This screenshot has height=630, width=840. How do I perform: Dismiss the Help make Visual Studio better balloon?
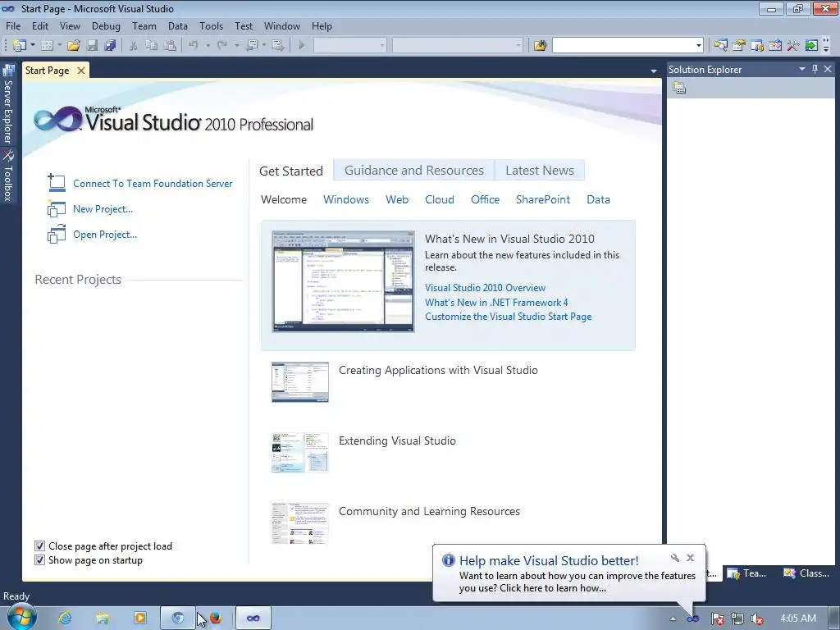[x=691, y=558]
